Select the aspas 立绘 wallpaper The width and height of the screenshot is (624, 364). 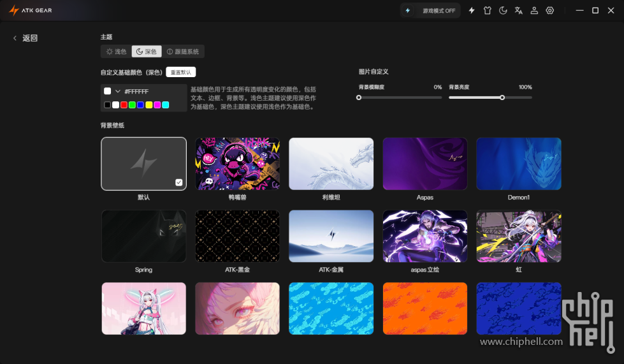[x=425, y=237]
